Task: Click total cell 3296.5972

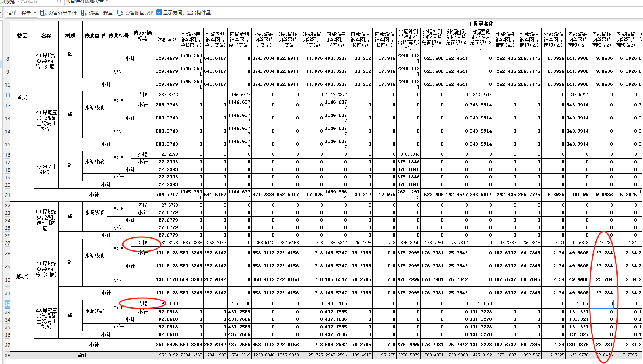Action: tap(409, 355)
